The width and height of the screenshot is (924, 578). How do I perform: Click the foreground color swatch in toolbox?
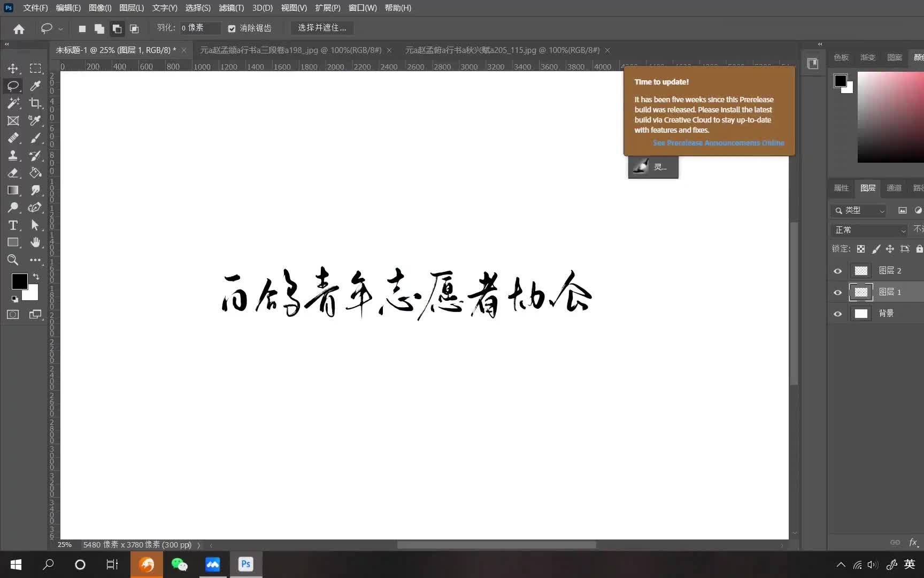click(x=19, y=281)
